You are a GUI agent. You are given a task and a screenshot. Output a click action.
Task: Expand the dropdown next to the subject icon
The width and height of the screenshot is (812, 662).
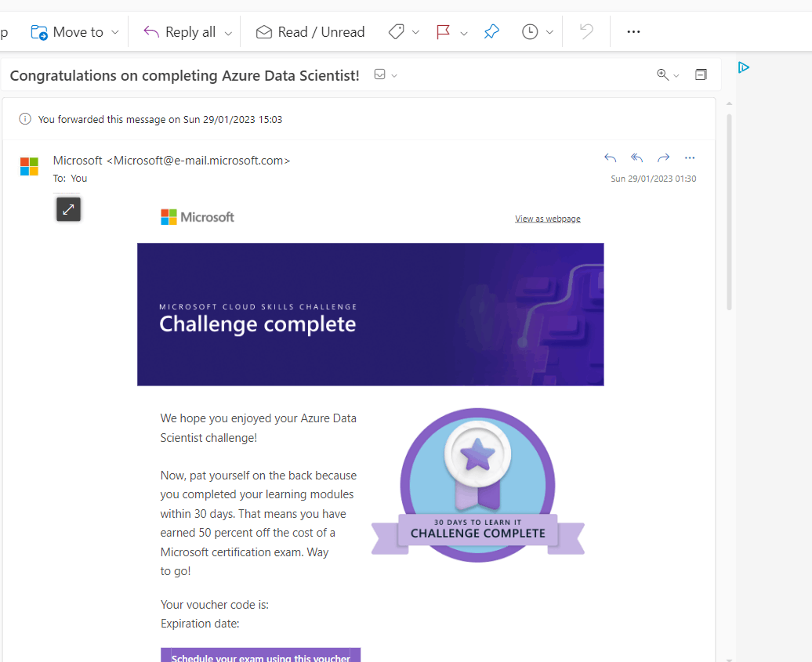pyautogui.click(x=394, y=75)
